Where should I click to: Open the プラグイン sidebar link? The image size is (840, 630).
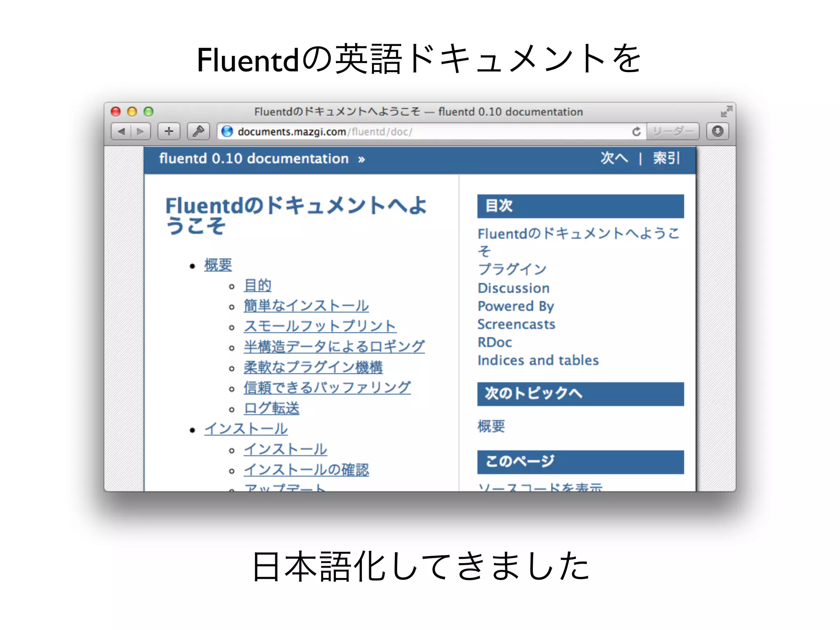pyautogui.click(x=512, y=269)
